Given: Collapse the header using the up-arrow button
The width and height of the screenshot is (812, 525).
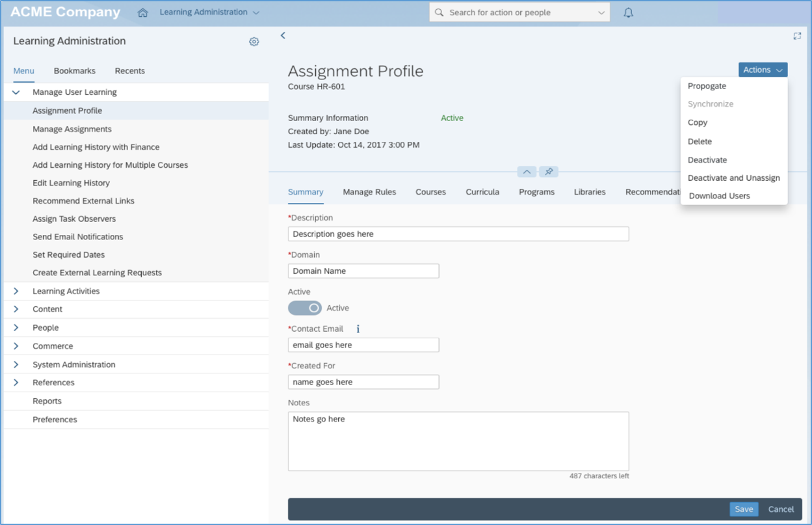Looking at the screenshot, I should coord(527,172).
